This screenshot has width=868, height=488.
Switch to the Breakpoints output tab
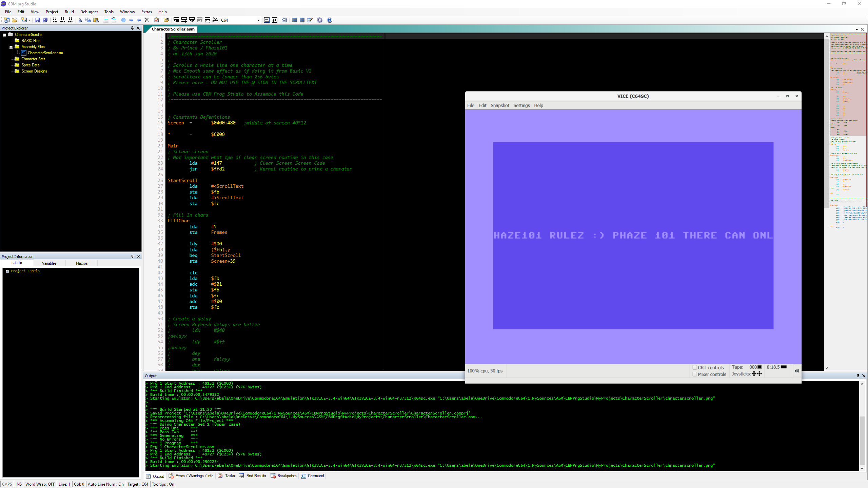[287, 476]
